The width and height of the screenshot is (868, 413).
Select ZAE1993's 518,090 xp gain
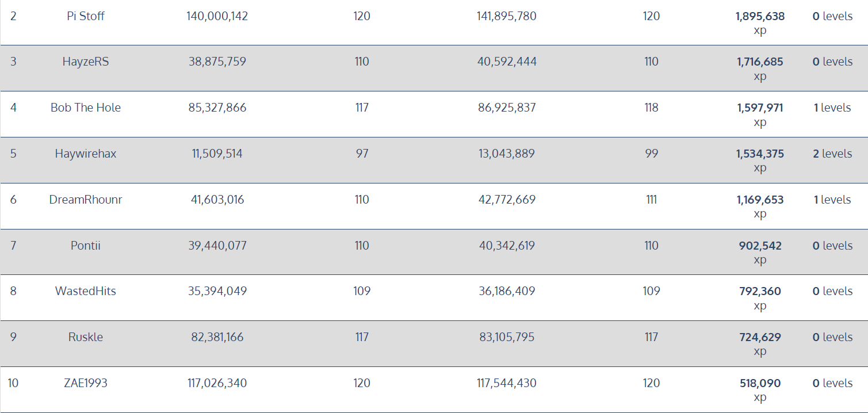pos(760,390)
